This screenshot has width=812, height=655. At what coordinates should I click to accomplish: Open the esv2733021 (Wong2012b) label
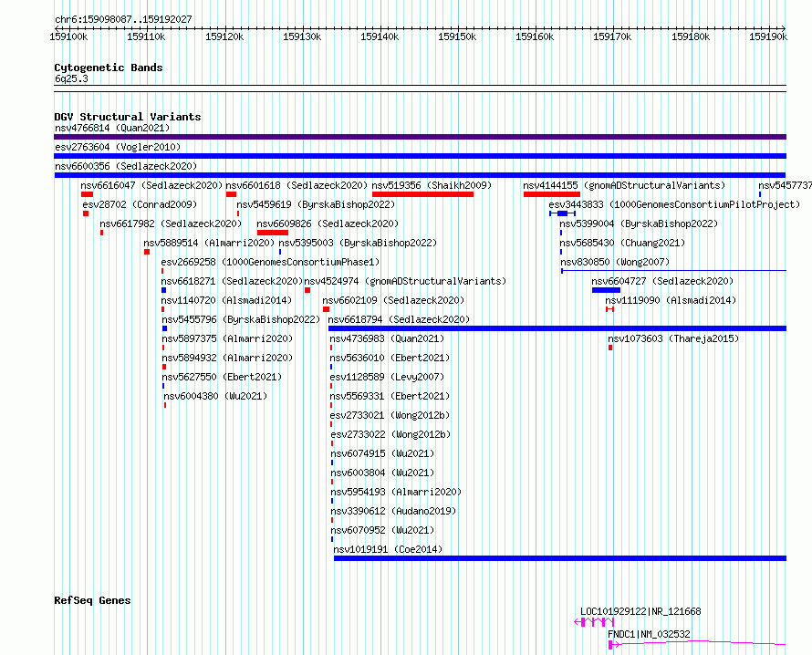point(390,415)
